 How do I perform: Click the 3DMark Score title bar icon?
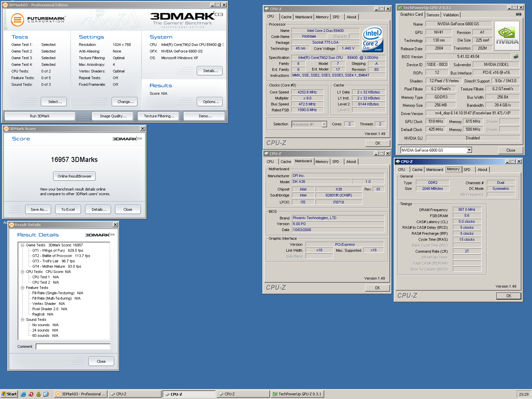coord(6,129)
